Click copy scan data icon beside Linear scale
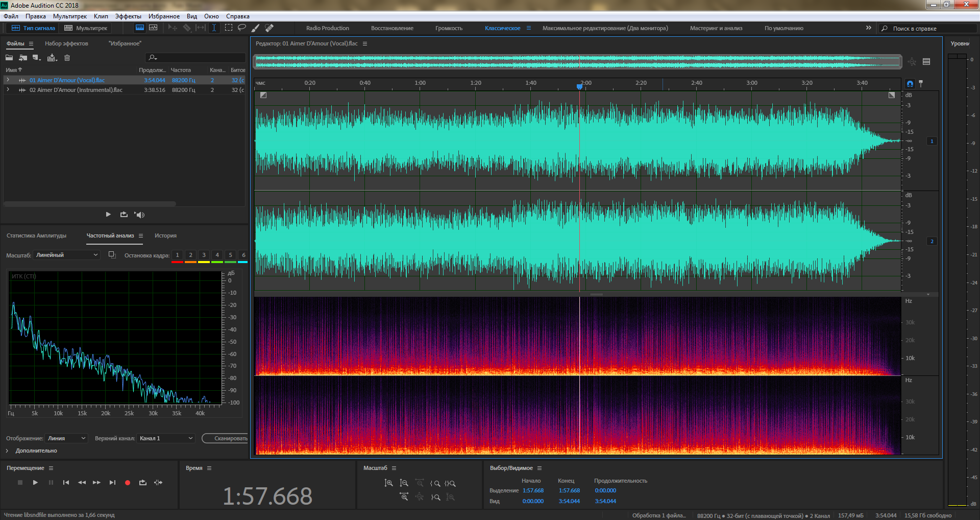 [112, 255]
